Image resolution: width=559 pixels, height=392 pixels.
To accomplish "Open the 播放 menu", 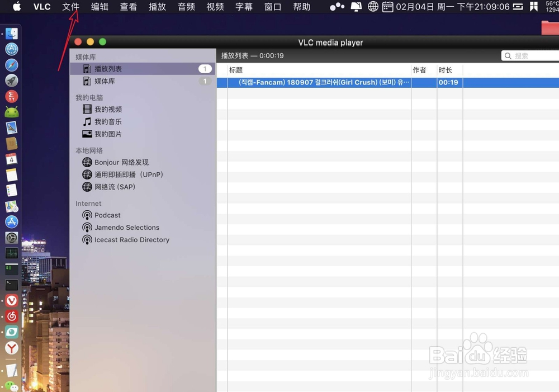I will pyautogui.click(x=157, y=7).
